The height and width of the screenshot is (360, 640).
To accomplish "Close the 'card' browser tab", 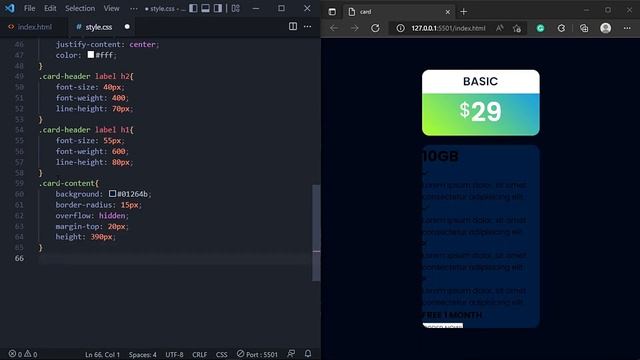I will [448, 12].
